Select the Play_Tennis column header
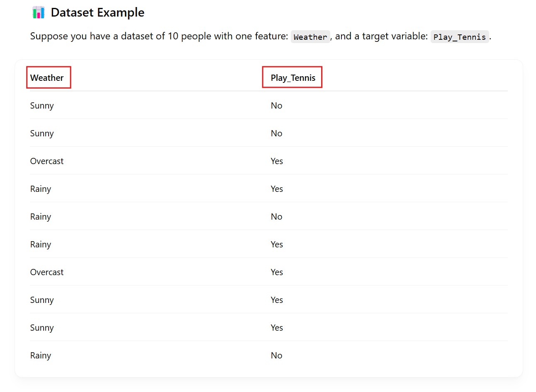Image resolution: width=536 pixels, height=392 pixels. pyautogui.click(x=293, y=78)
